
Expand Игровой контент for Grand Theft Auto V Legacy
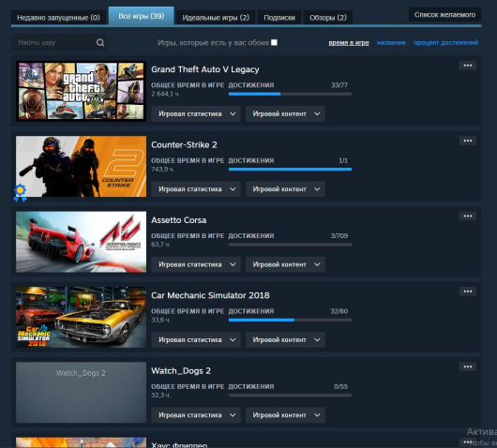[285, 113]
